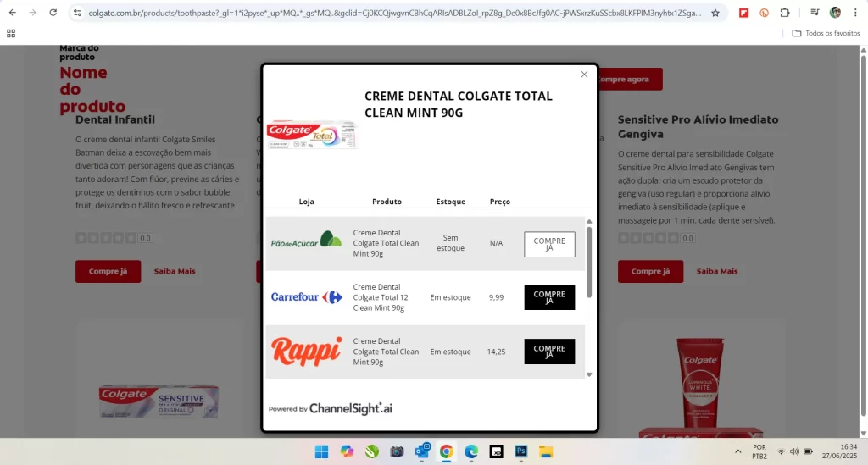This screenshot has height=465, width=868.
Task: Click Em estoque in the Rappi row
Action: [451, 352]
